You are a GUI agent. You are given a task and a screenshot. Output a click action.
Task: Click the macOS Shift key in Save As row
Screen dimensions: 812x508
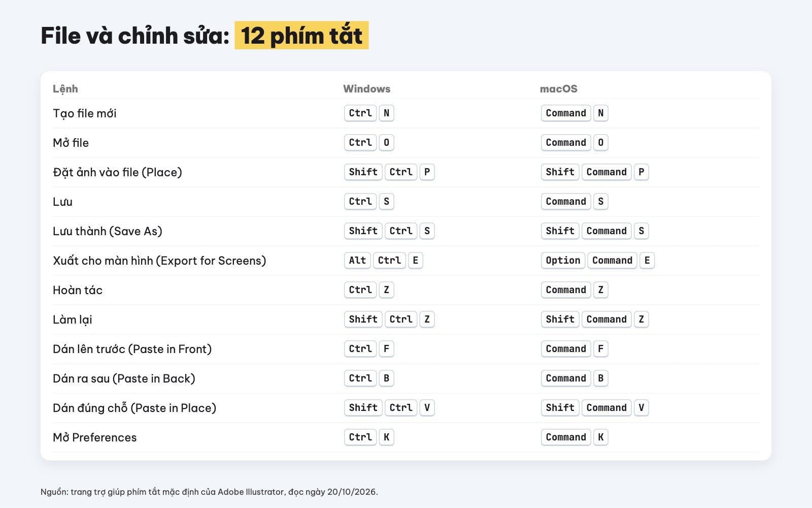pos(560,231)
